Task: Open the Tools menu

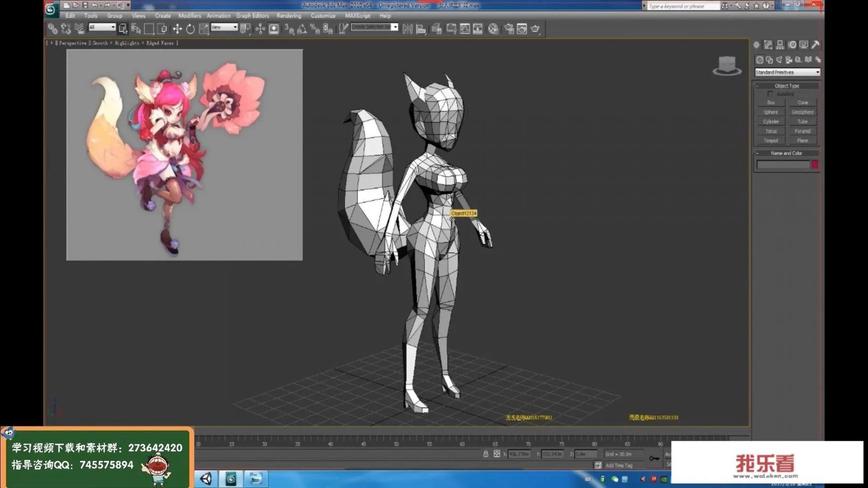Action: coord(91,16)
